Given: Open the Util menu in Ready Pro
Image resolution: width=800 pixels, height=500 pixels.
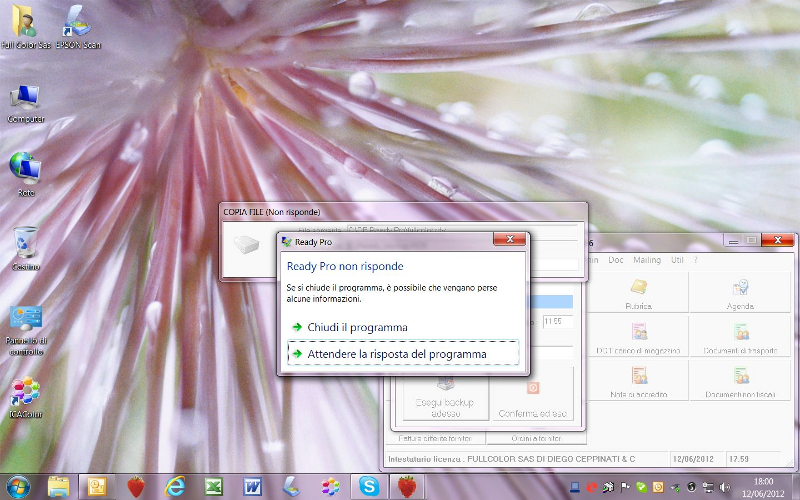Looking at the screenshot, I should pos(677,260).
